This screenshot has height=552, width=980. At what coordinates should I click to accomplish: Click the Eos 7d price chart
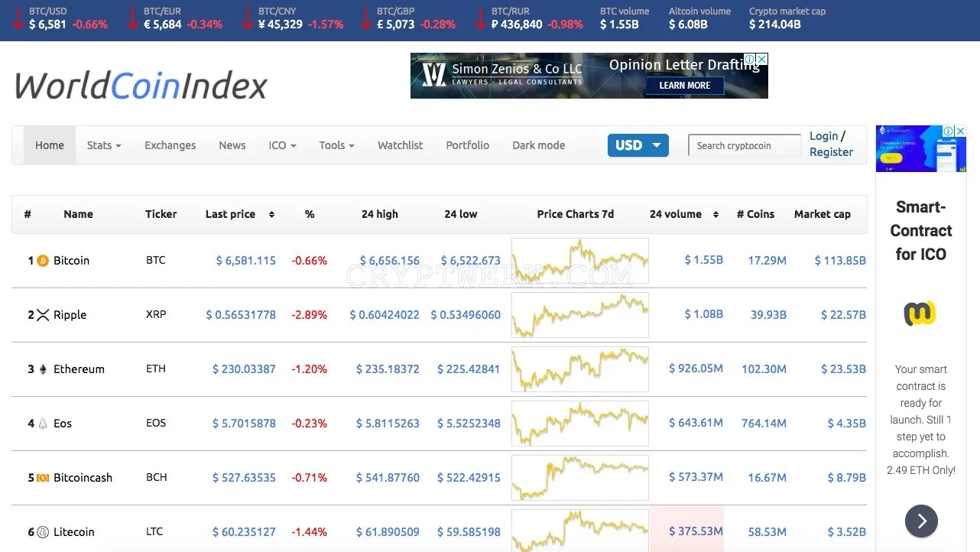click(580, 424)
